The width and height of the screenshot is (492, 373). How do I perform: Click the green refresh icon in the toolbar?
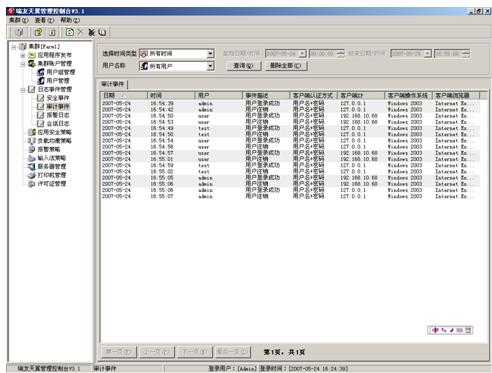pyautogui.click(x=70, y=32)
